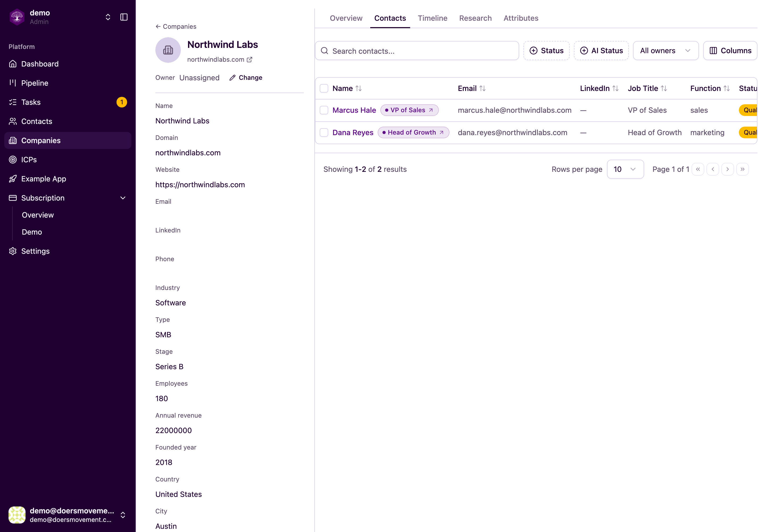Open Tasks in the sidebar
The image size is (766, 532).
pos(68,102)
